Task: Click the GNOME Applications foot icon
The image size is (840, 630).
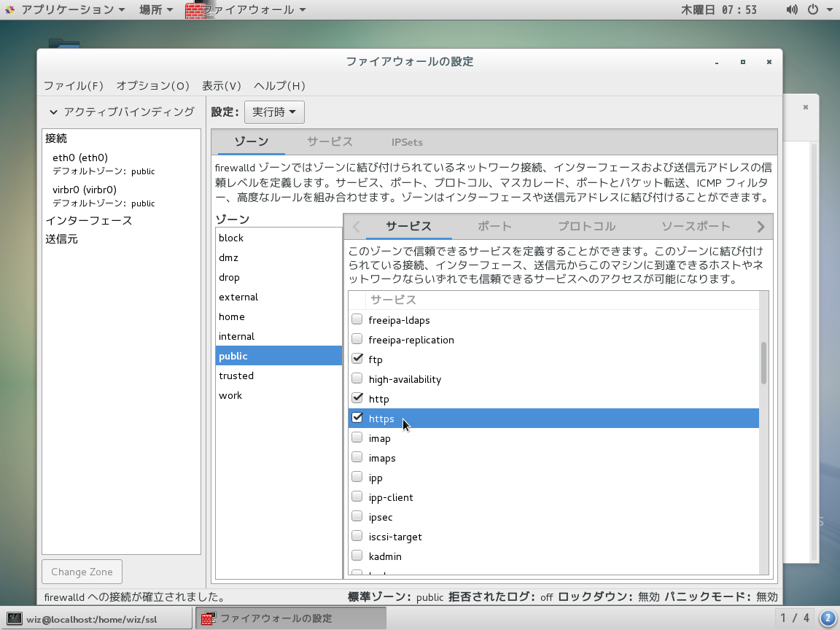Action: coord(9,9)
